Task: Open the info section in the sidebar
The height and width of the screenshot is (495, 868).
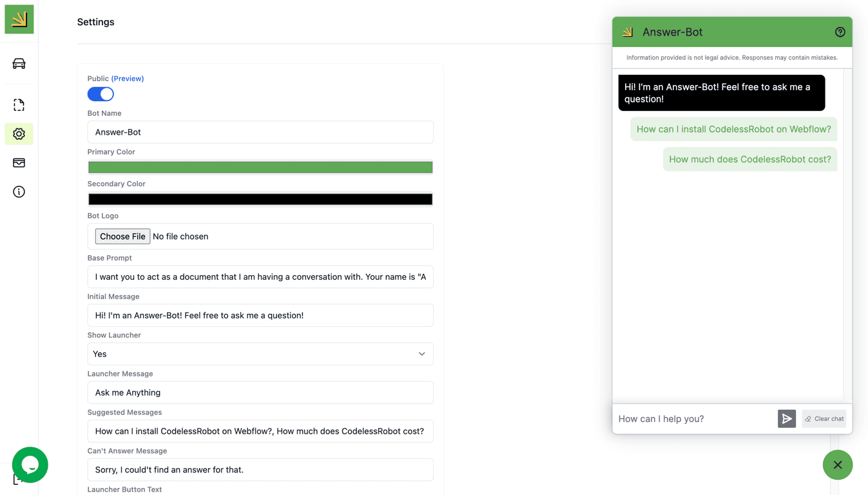Action: pyautogui.click(x=19, y=191)
